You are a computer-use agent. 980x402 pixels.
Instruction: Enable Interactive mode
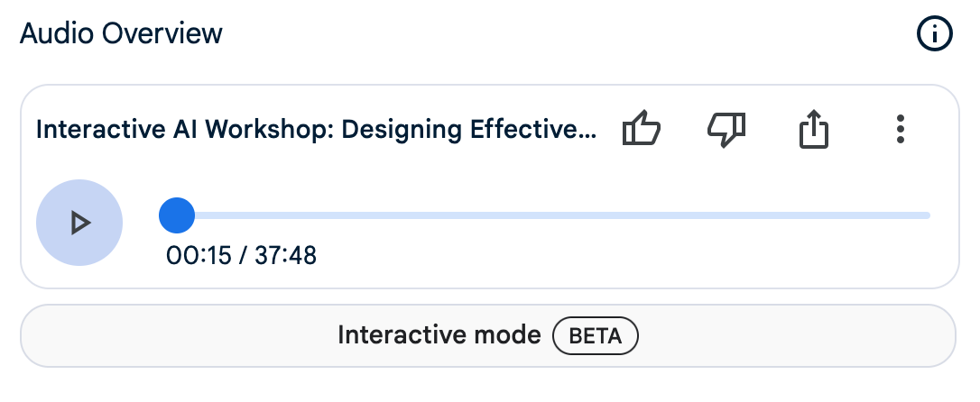[x=488, y=336]
